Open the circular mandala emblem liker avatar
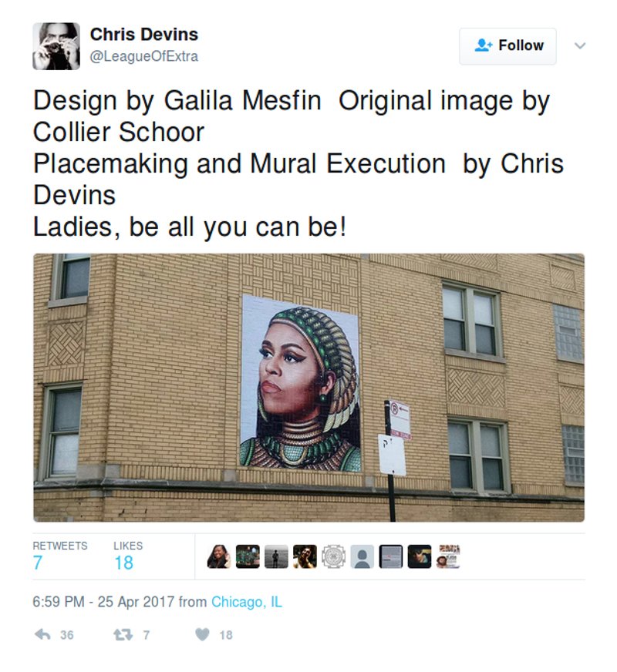Viewport: 617px width, 672px height. coord(333,556)
